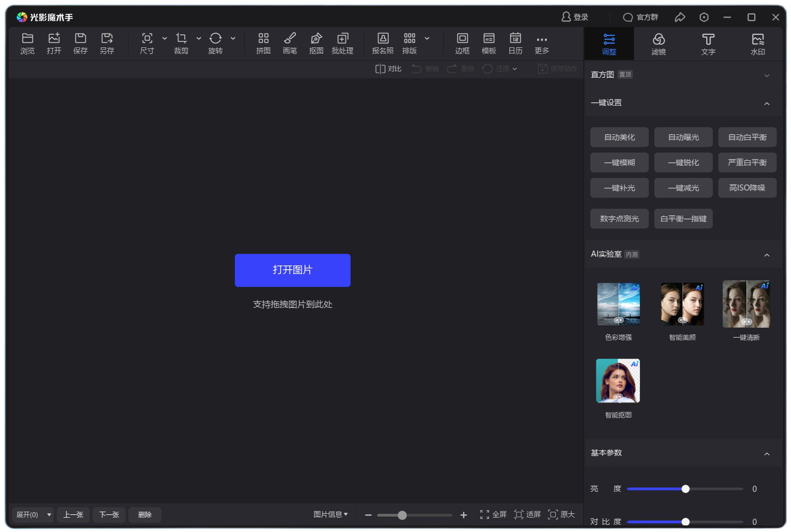Image resolution: width=791 pixels, height=532 pixels.
Task: Switch to the 水印 watermark tab
Action: 758,44
